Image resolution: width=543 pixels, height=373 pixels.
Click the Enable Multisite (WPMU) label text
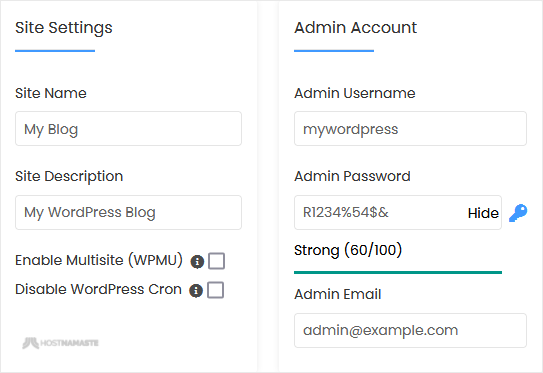click(x=99, y=260)
